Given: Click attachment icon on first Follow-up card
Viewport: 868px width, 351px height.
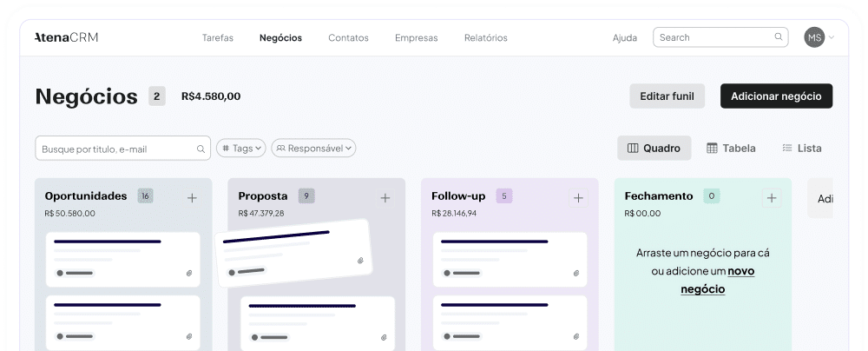Looking at the screenshot, I should pos(575,273).
